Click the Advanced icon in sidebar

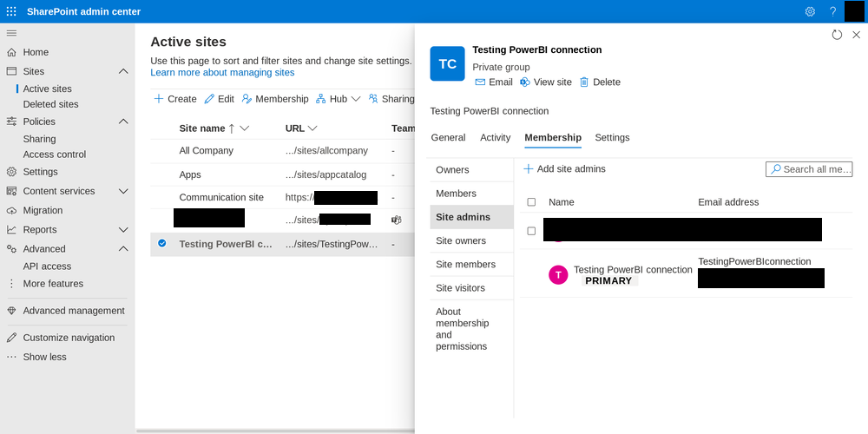(11, 249)
